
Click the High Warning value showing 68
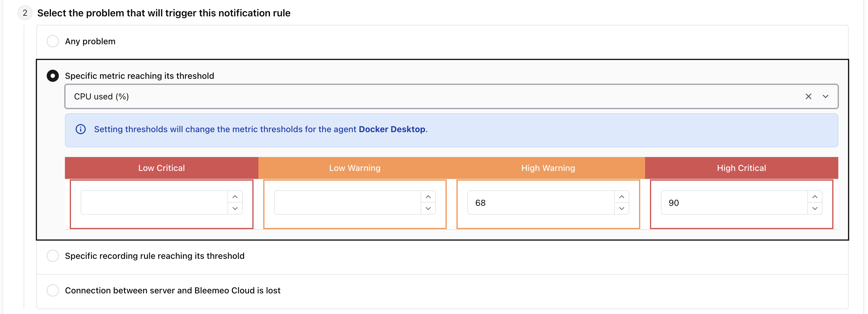[x=539, y=202]
